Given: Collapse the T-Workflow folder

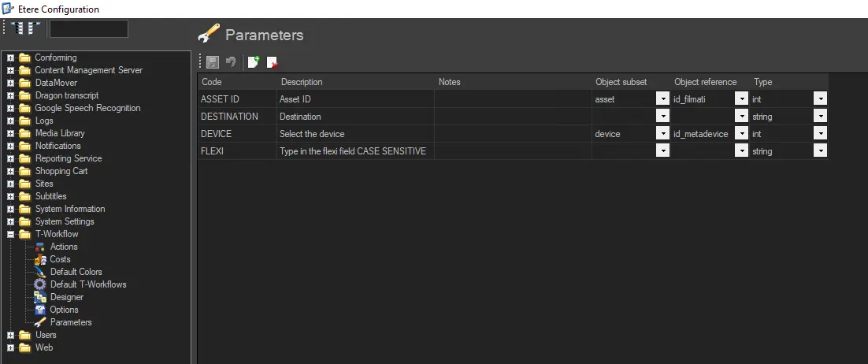Looking at the screenshot, I should coord(11,234).
